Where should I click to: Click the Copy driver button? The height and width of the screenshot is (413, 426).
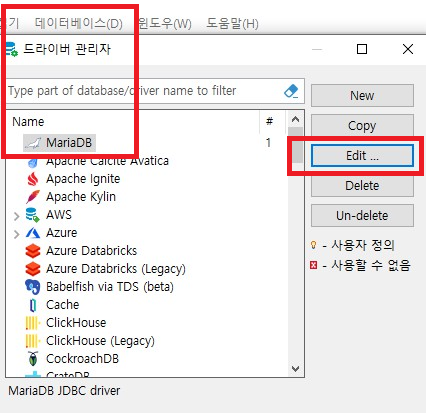[x=362, y=126]
